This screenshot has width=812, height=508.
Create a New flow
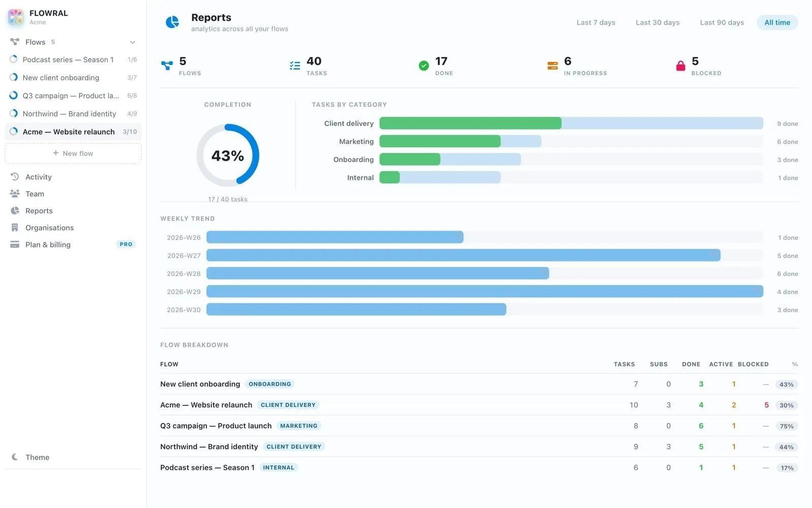(73, 153)
